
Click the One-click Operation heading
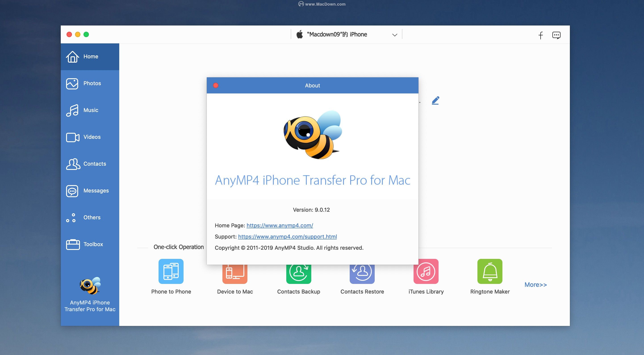pos(178,247)
